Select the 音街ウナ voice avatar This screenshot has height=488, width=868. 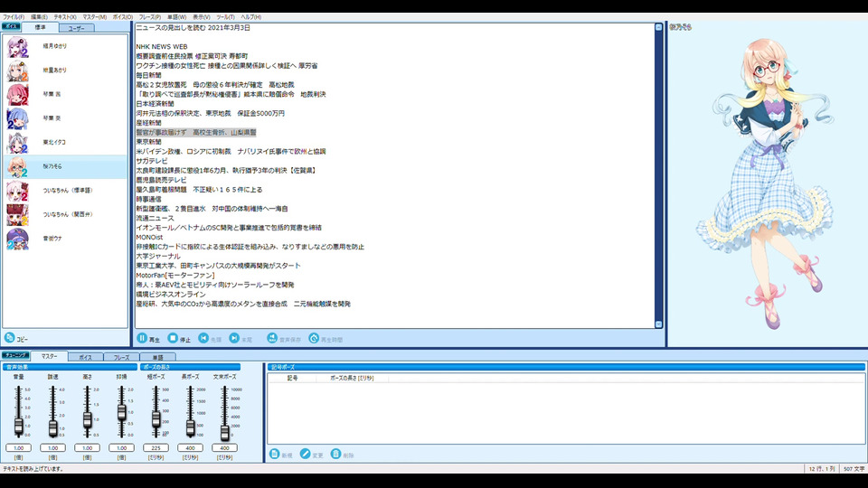[18, 239]
